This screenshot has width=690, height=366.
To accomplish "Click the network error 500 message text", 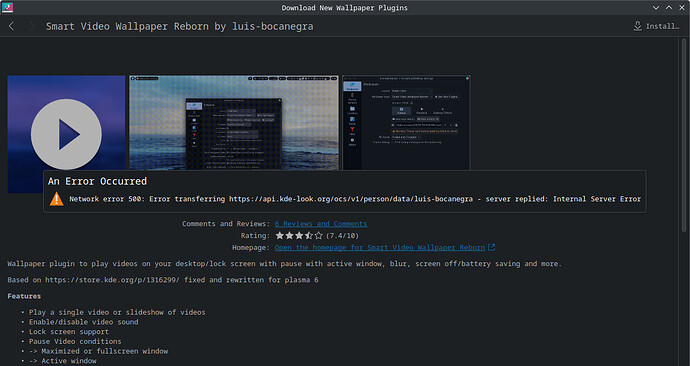I will [x=355, y=199].
